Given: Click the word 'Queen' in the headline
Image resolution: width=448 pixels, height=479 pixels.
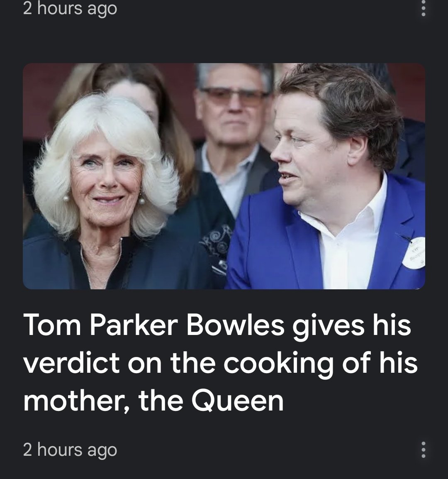Looking at the screenshot, I should [x=238, y=401].
